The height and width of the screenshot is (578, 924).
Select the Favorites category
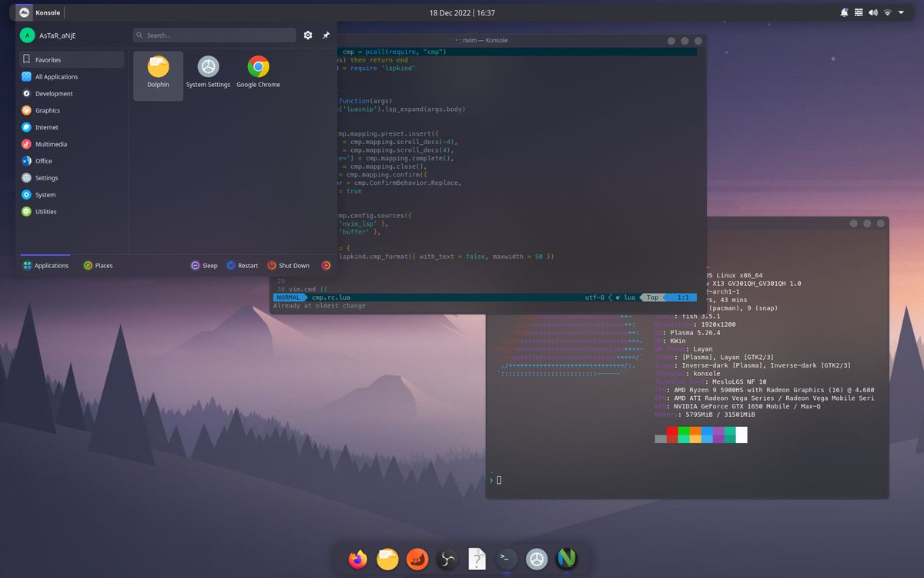pos(72,60)
